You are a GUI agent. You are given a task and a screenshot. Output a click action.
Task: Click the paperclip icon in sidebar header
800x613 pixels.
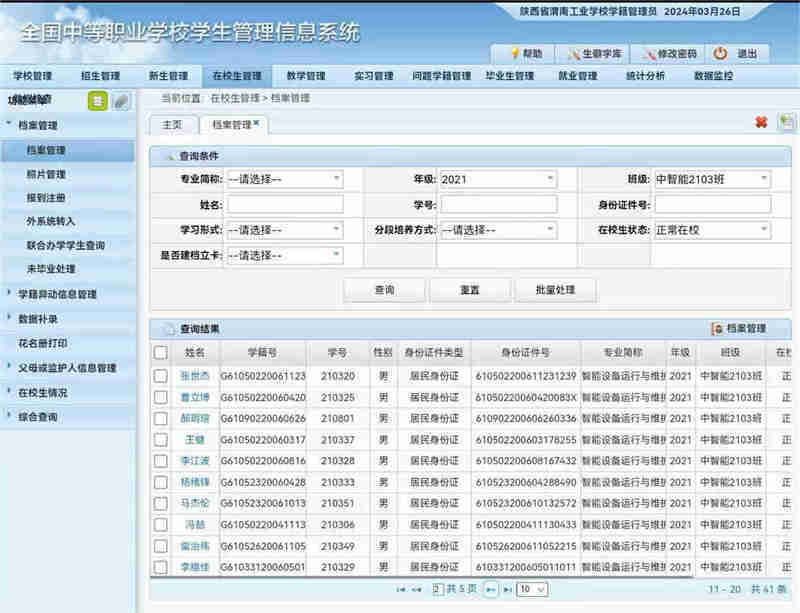121,100
